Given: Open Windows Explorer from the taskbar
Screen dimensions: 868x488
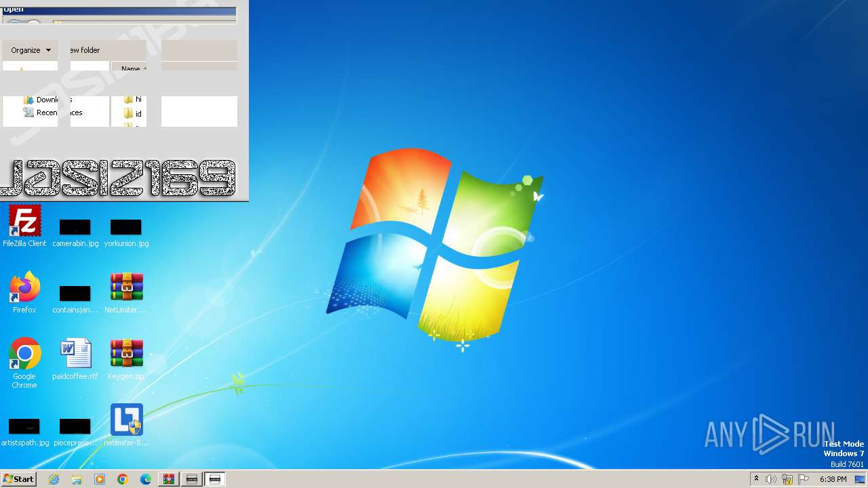Looking at the screenshot, I should pyautogui.click(x=77, y=479).
